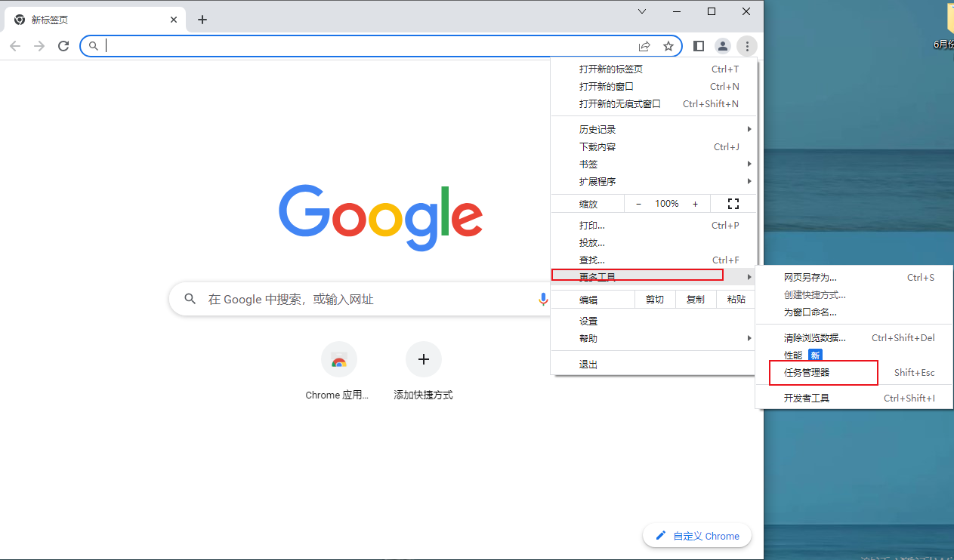Open the side panel icon

tap(699, 46)
